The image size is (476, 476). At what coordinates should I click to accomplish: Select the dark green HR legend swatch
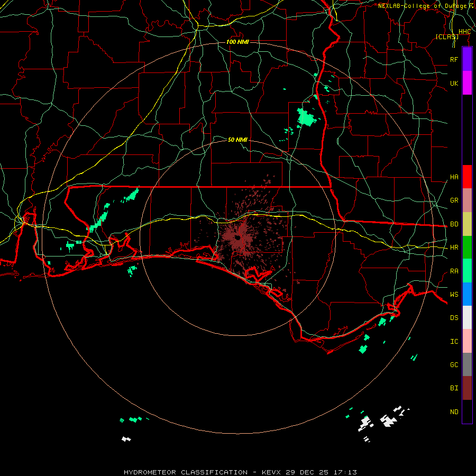[x=467, y=248]
